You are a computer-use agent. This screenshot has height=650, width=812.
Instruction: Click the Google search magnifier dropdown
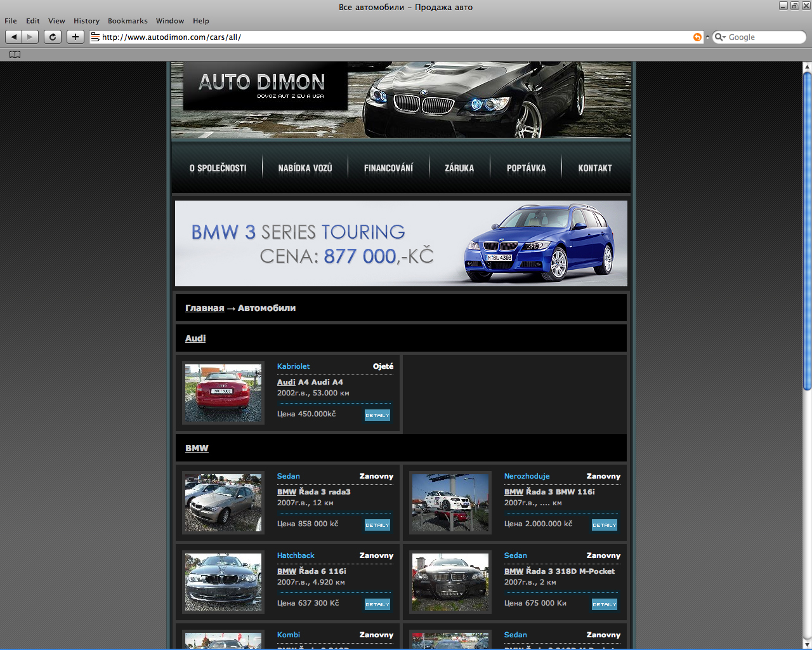pyautogui.click(x=720, y=37)
